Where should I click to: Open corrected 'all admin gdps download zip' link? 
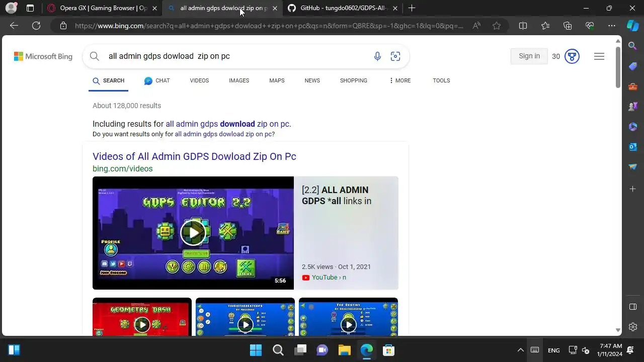point(228,124)
